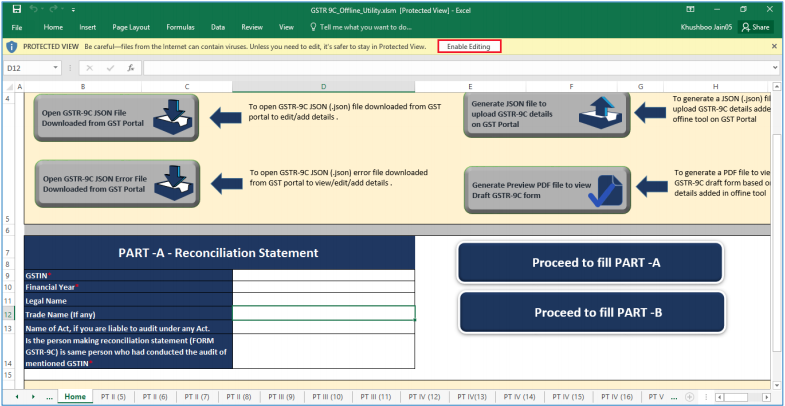The image size is (785, 406).
Task: Click Generate Preview PDF file button
Action: 547,190
